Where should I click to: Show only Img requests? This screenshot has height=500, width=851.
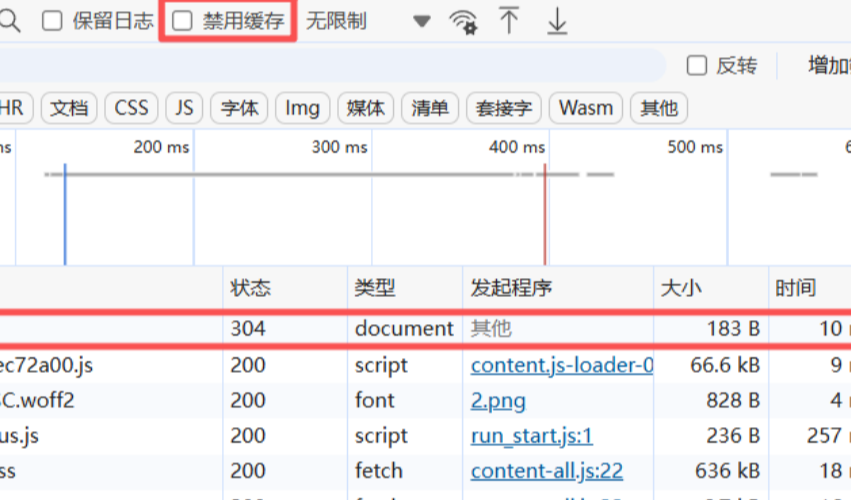point(302,108)
